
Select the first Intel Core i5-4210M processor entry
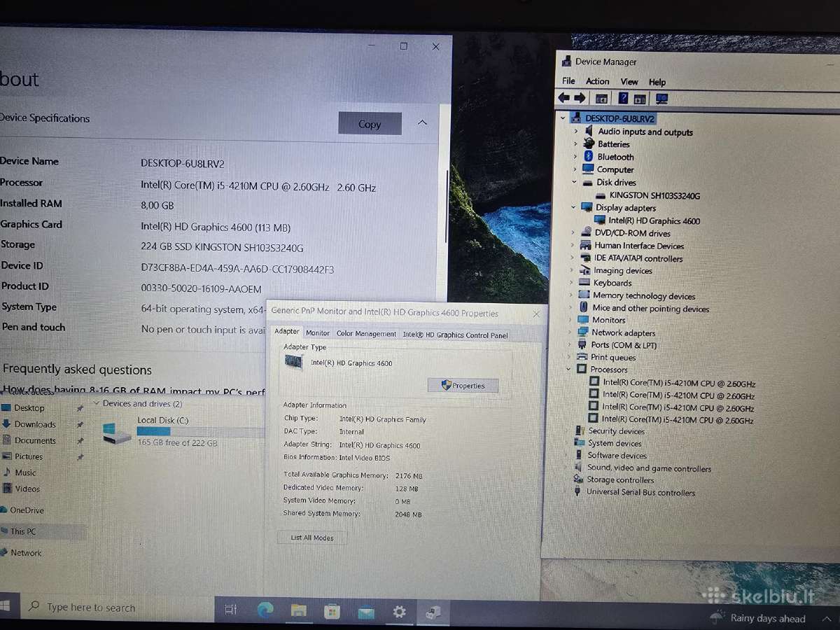[679, 384]
